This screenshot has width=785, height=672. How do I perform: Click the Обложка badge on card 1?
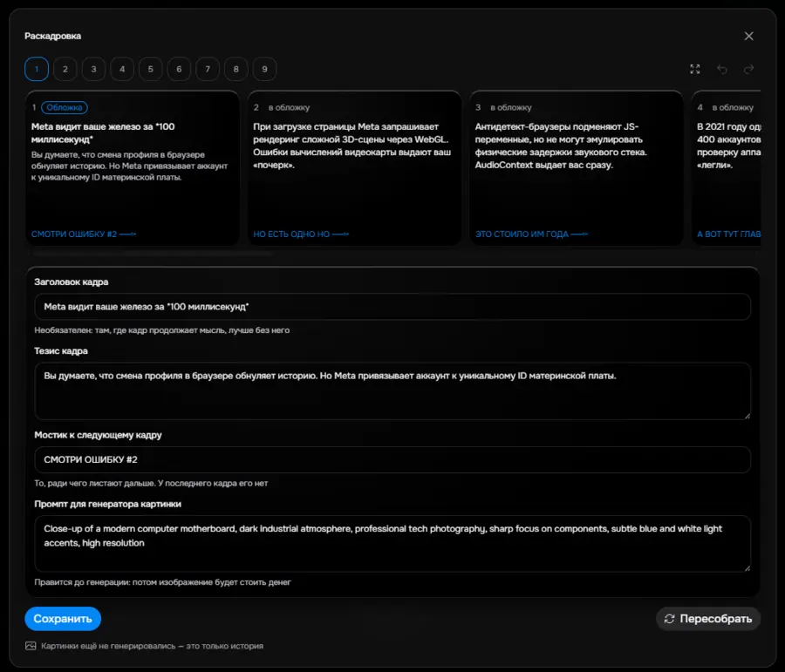64,107
